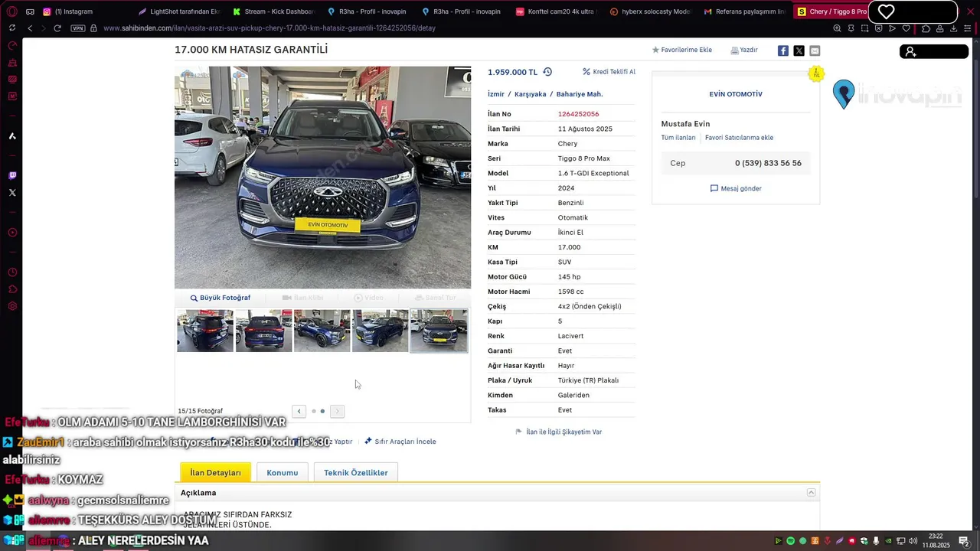Open the downloads toolbar icon
This screenshot has width=980, height=551.
pyautogui.click(x=953, y=28)
